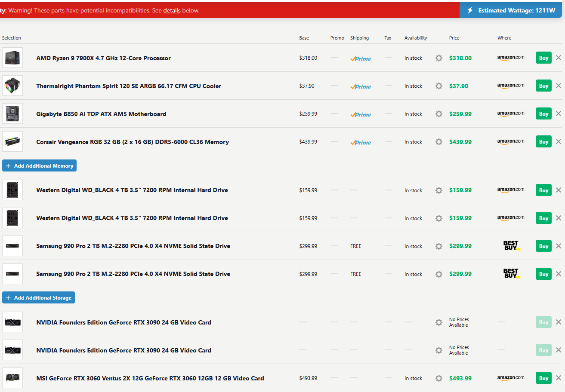Open settings gear for the AMD Ryzen 9 7900X

click(439, 58)
